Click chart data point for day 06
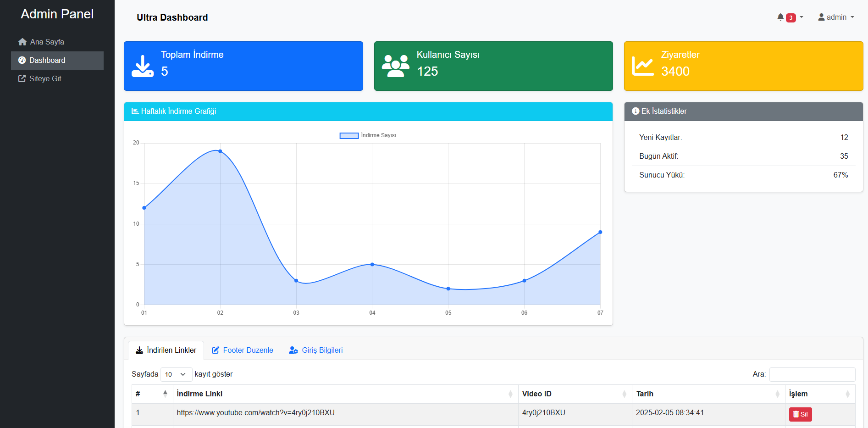868x428 pixels. click(x=524, y=281)
